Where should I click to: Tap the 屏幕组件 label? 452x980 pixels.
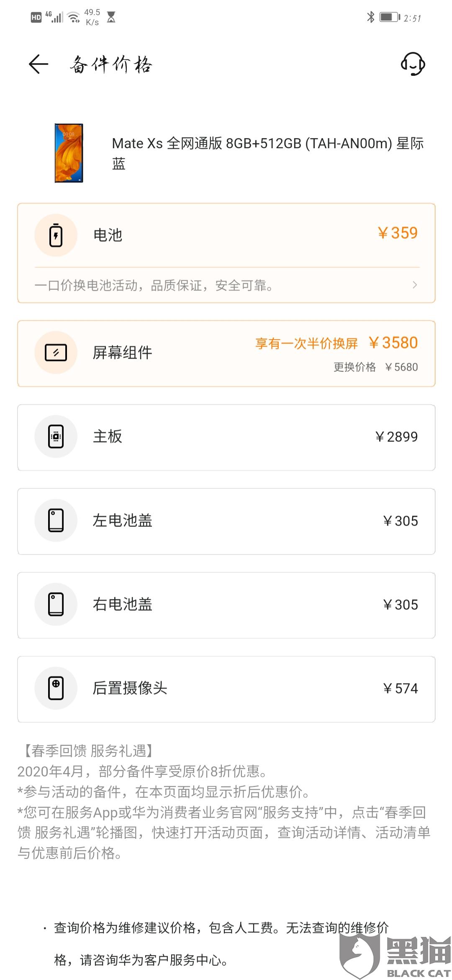pyautogui.click(x=122, y=353)
